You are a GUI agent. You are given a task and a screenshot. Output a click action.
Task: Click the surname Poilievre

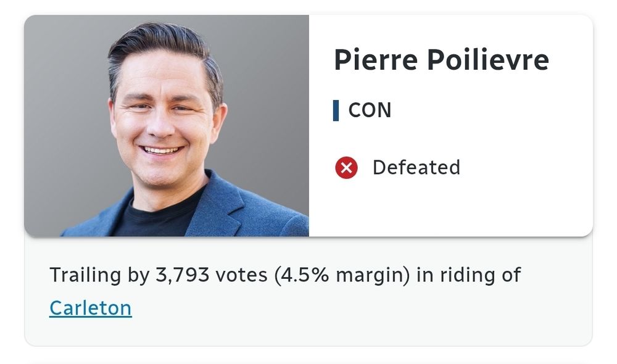(x=488, y=60)
